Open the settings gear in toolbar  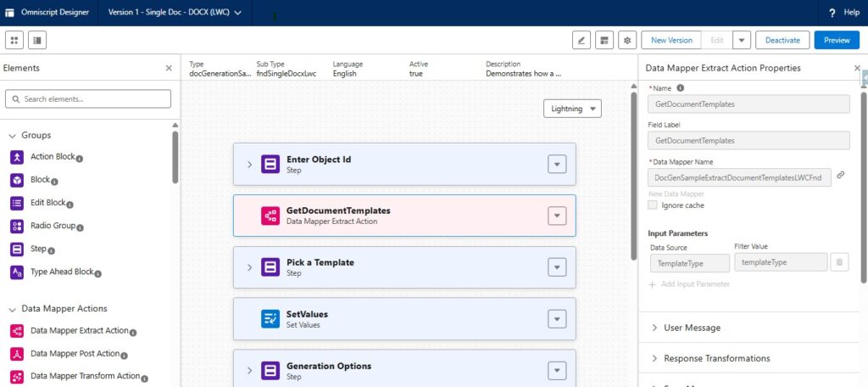pos(627,40)
